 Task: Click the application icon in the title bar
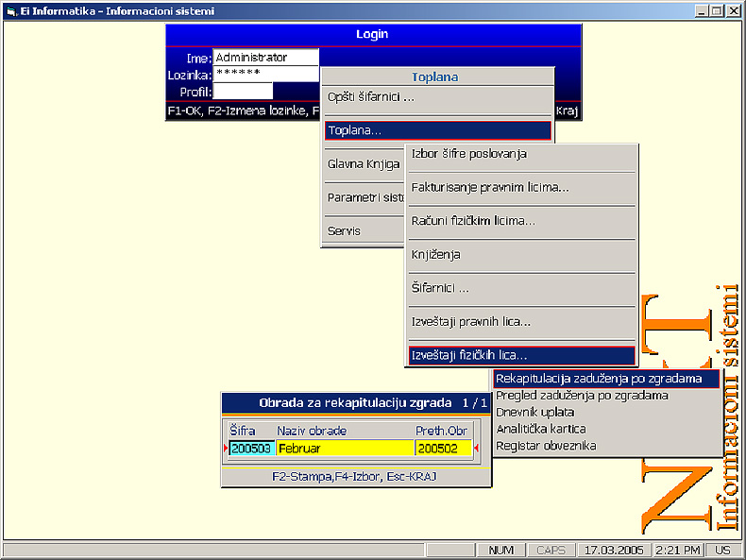[x=9, y=10]
